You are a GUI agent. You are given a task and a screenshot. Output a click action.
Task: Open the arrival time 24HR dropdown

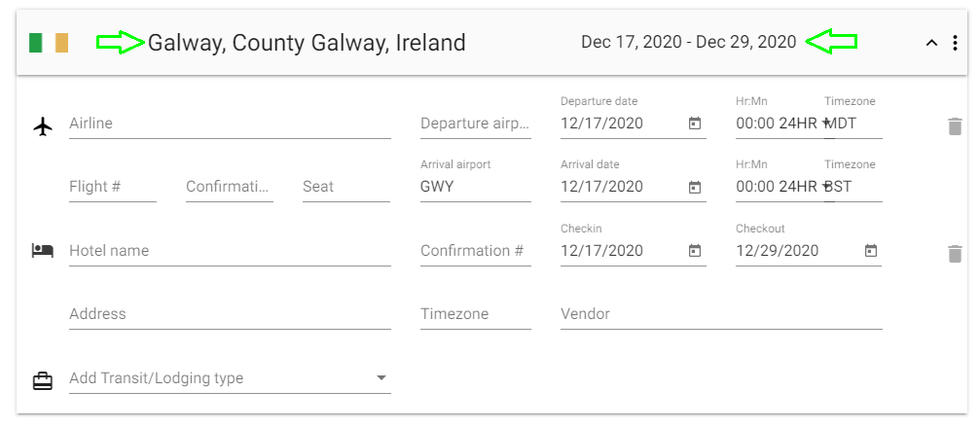[825, 187]
